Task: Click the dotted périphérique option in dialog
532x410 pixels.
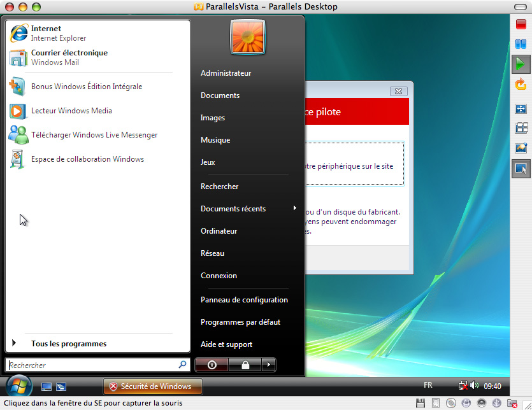Action: pos(354,164)
